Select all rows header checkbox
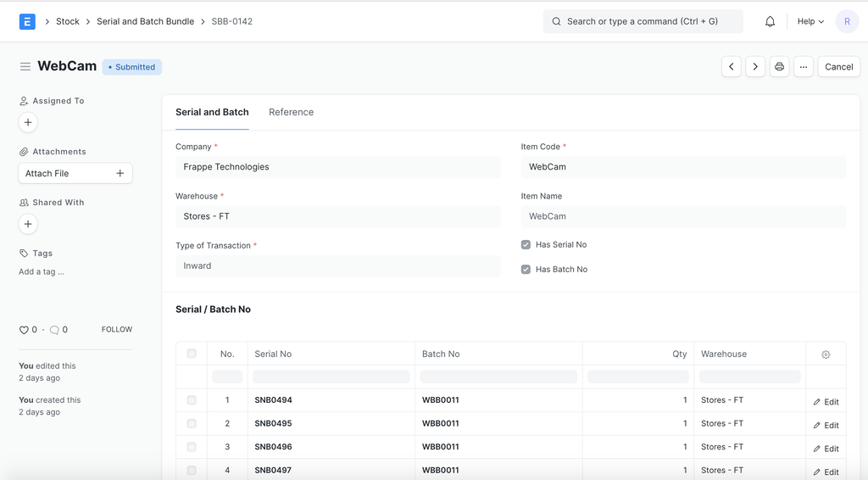The width and height of the screenshot is (868, 480). pos(192,354)
